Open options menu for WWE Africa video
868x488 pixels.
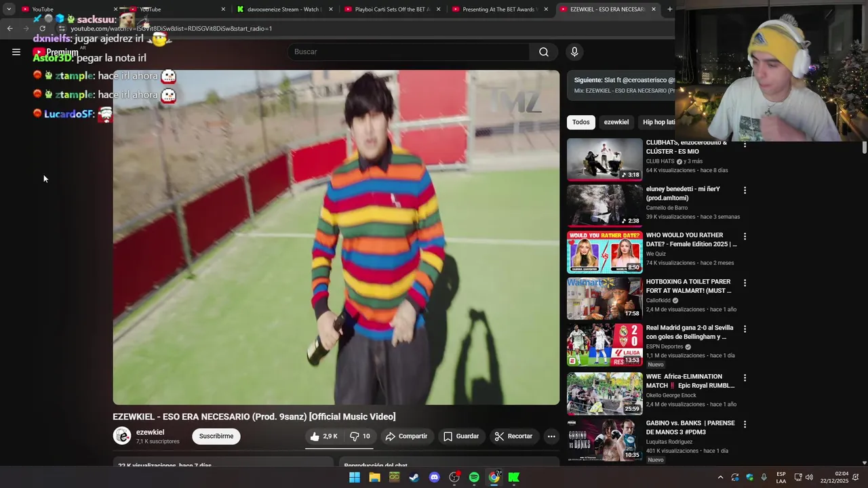(745, 378)
